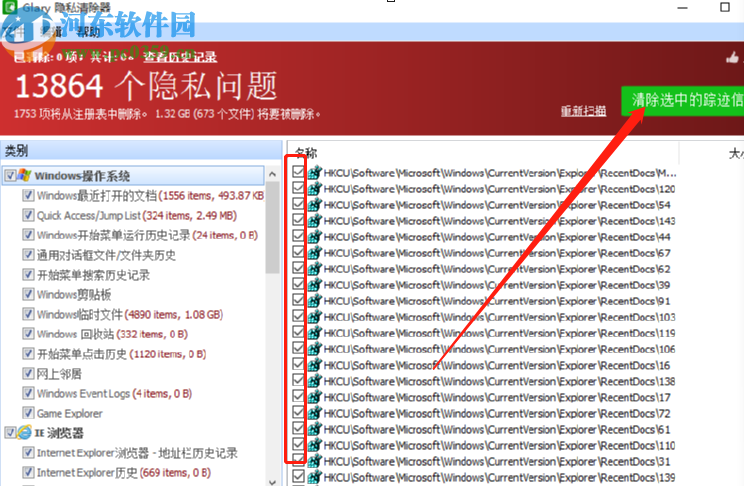Click registry icon of RecentDocs\54 row
Image resolution: width=744 pixels, height=486 pixels.
[315, 205]
